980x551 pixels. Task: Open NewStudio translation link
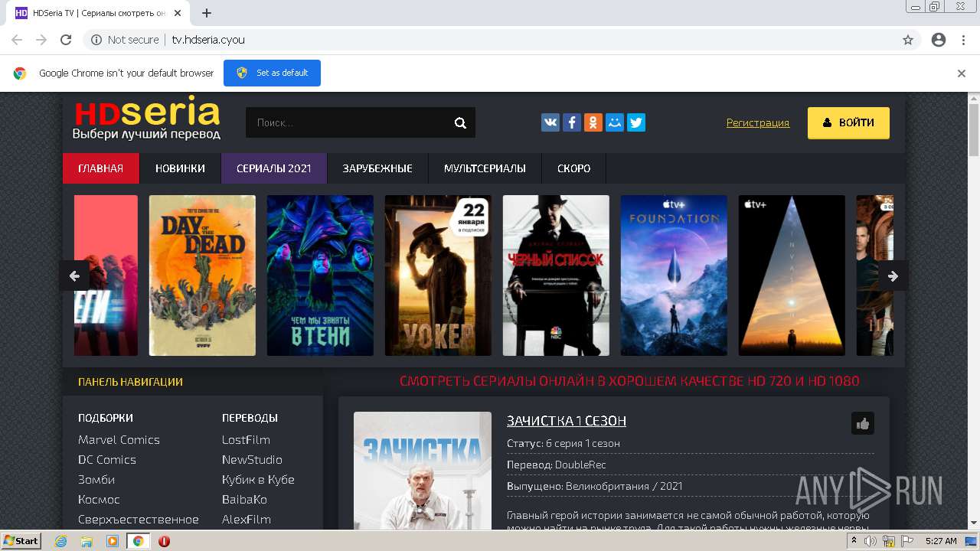(x=252, y=459)
